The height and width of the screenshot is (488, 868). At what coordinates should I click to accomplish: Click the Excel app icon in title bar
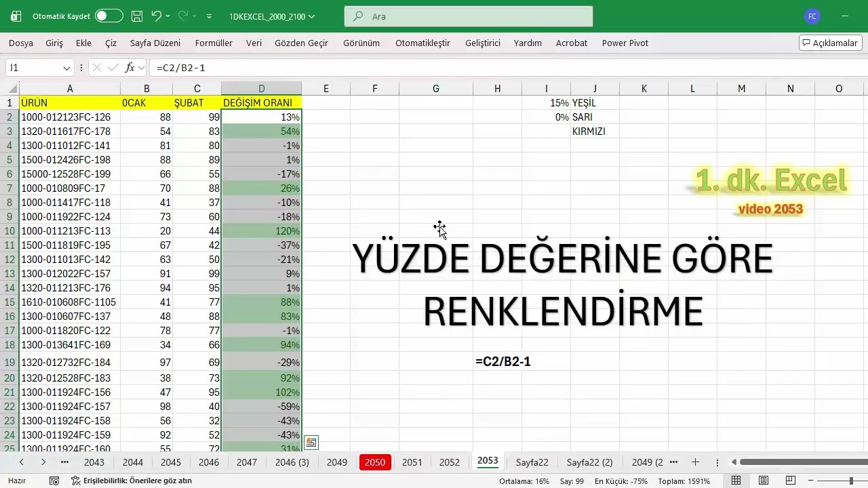[x=16, y=16]
